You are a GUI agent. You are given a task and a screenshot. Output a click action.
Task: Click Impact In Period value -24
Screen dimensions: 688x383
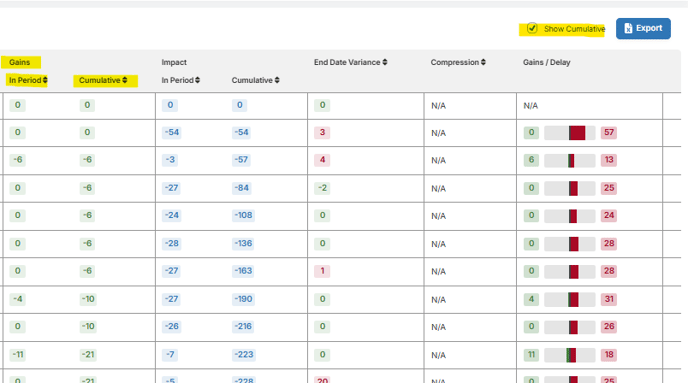172,215
